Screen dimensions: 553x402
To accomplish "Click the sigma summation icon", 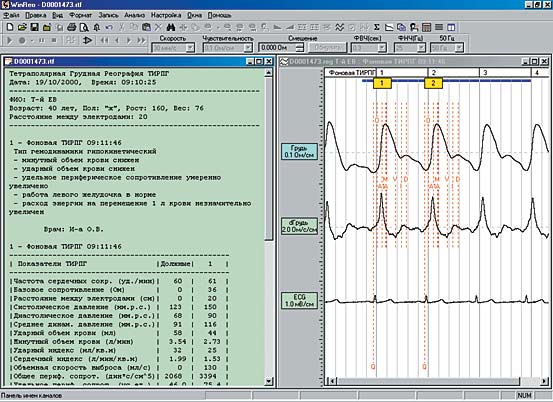I will (376, 27).
